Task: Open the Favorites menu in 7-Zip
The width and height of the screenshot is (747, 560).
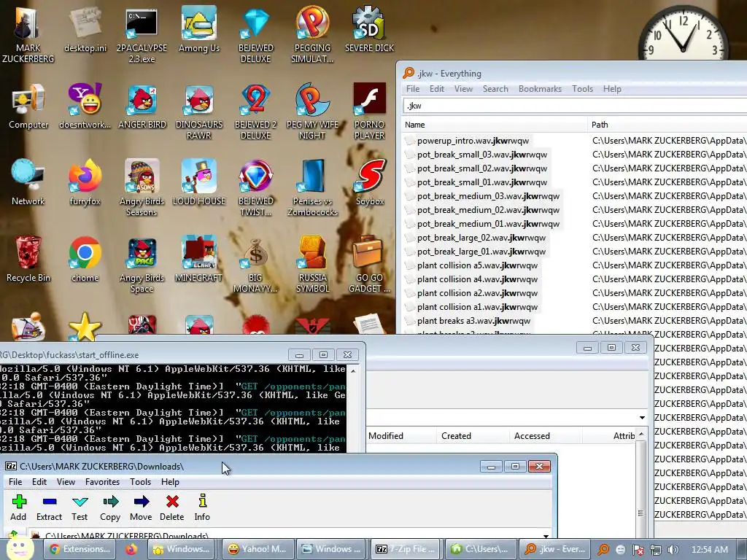Action: (x=102, y=482)
